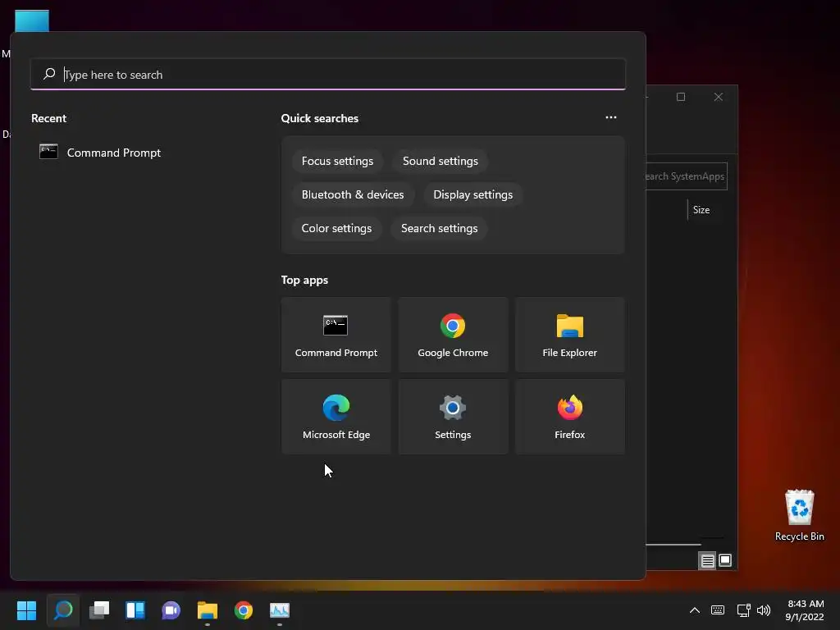Open volume speaker tray icon
This screenshot has height=630, width=840.
764,610
